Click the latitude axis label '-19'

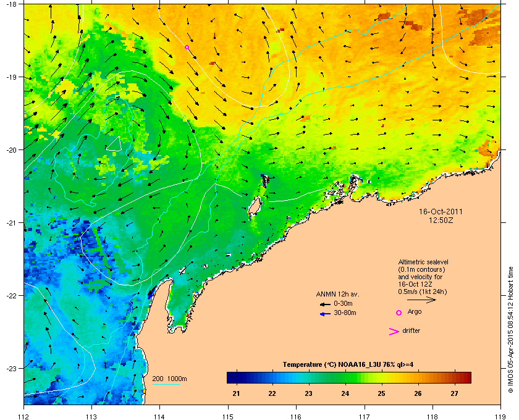[x=11, y=77]
